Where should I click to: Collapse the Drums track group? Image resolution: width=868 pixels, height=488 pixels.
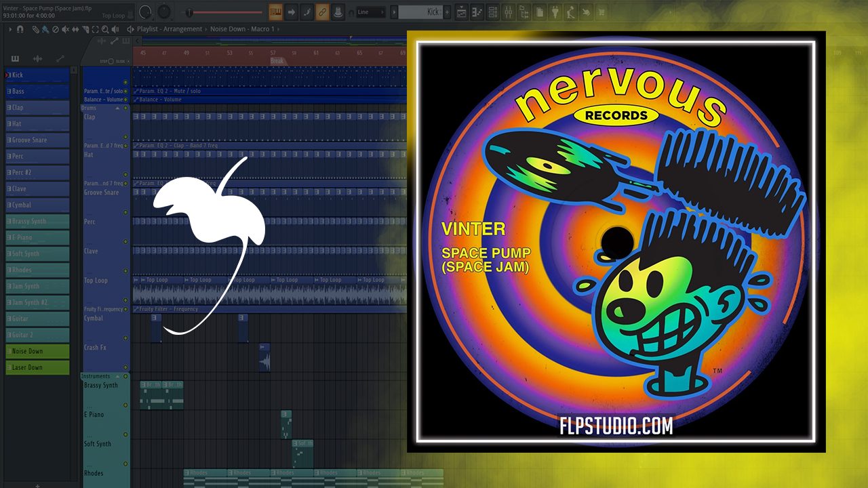(117, 108)
